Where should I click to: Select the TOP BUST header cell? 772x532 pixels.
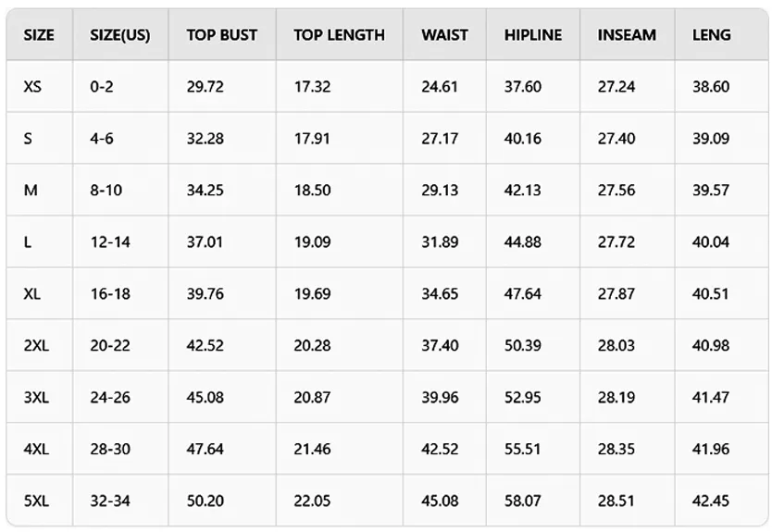click(221, 35)
